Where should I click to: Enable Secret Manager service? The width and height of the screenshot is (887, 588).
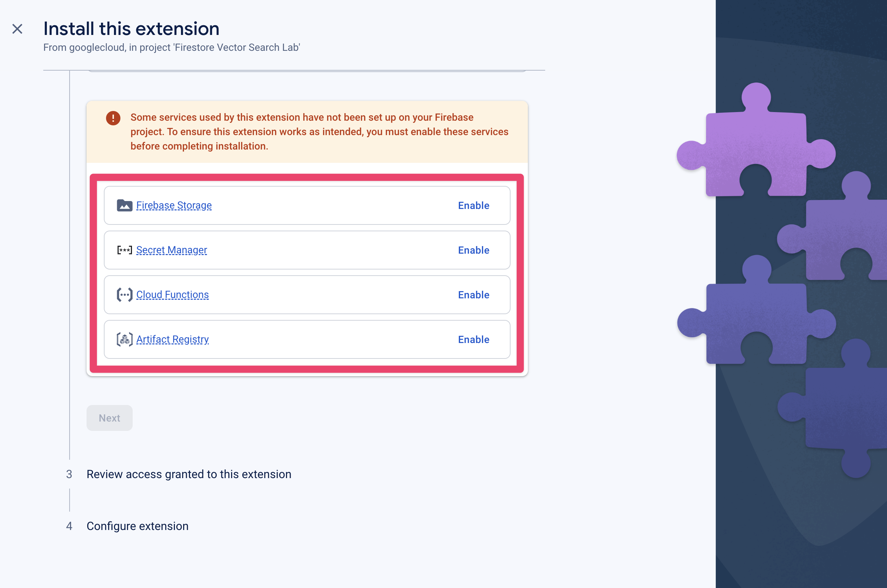click(474, 250)
